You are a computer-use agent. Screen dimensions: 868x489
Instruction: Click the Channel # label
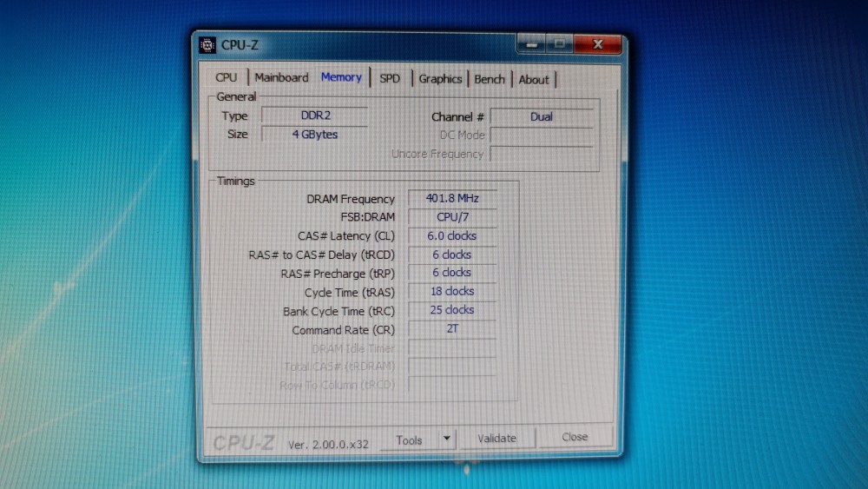tap(457, 117)
